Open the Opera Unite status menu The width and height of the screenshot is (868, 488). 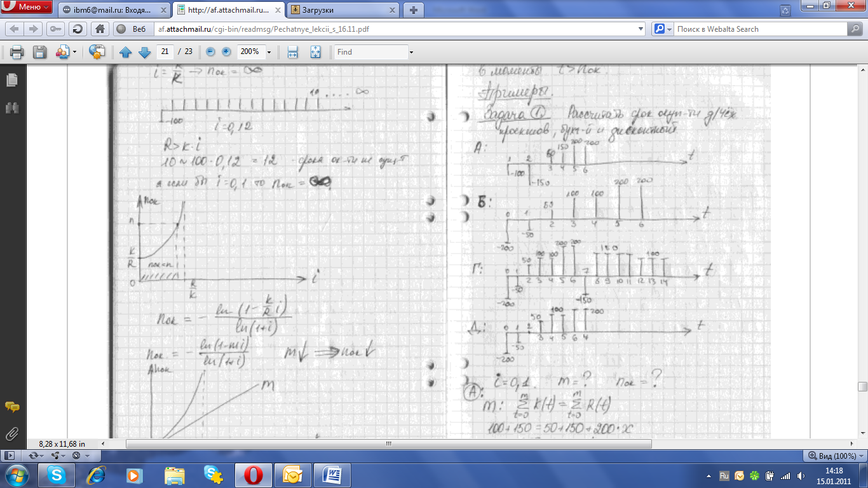(x=59, y=456)
